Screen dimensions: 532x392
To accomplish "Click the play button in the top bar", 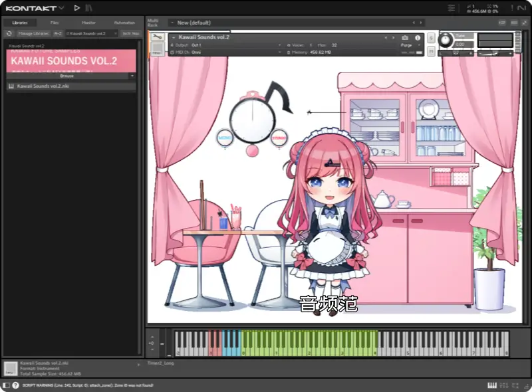I will pos(77,8).
